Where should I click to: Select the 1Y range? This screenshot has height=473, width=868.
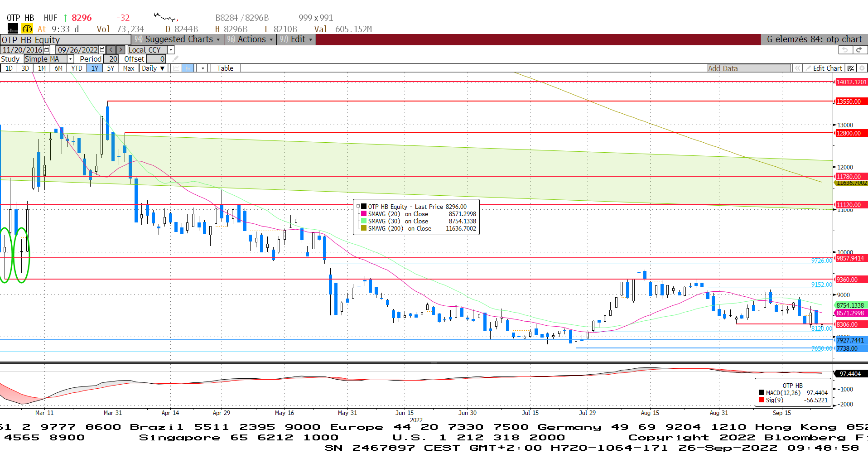pyautogui.click(x=95, y=68)
